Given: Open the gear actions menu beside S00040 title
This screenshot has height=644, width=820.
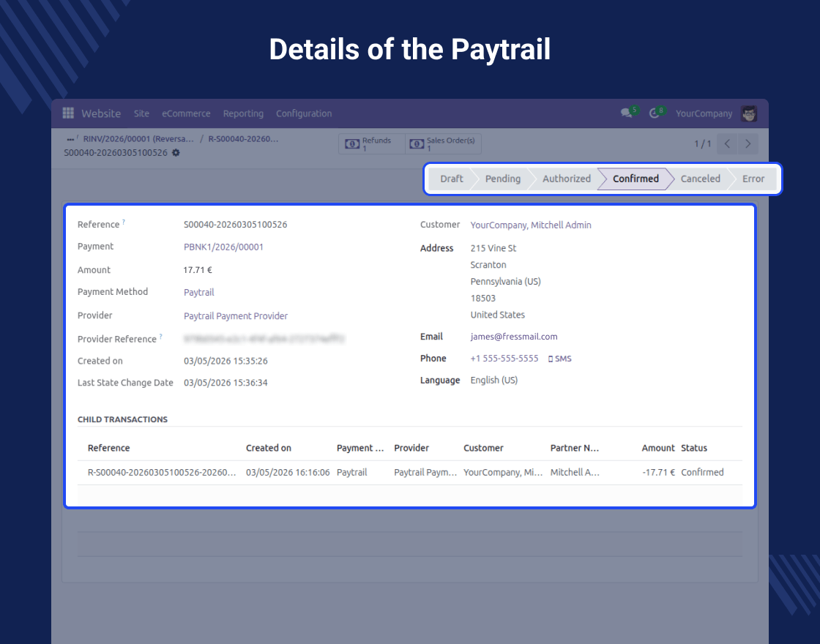Looking at the screenshot, I should tap(176, 153).
